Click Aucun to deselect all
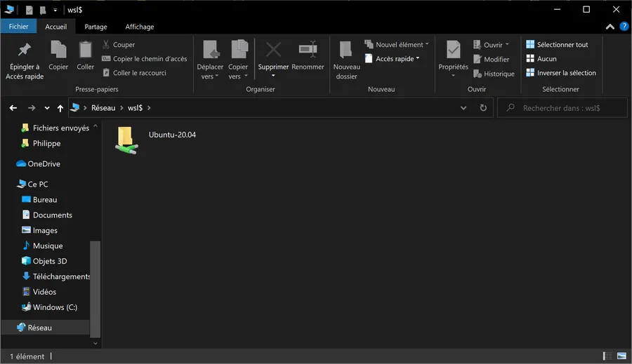Viewport: 632px width, 364px height. pos(541,59)
